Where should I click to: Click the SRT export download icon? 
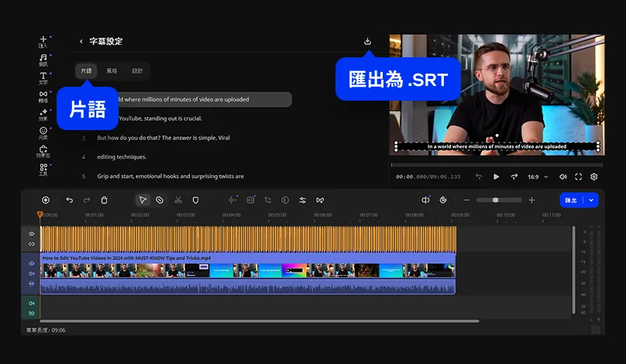pyautogui.click(x=367, y=41)
